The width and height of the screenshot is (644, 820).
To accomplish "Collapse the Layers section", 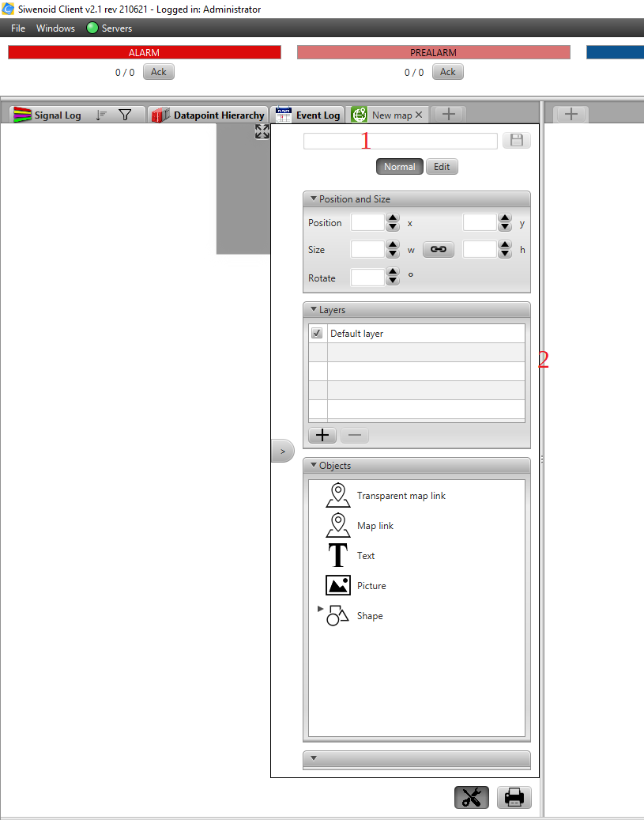I will click(314, 310).
